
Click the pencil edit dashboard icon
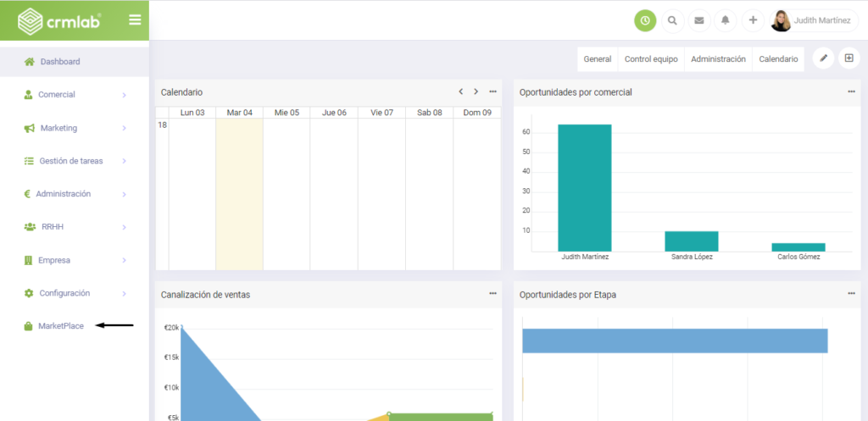click(823, 58)
